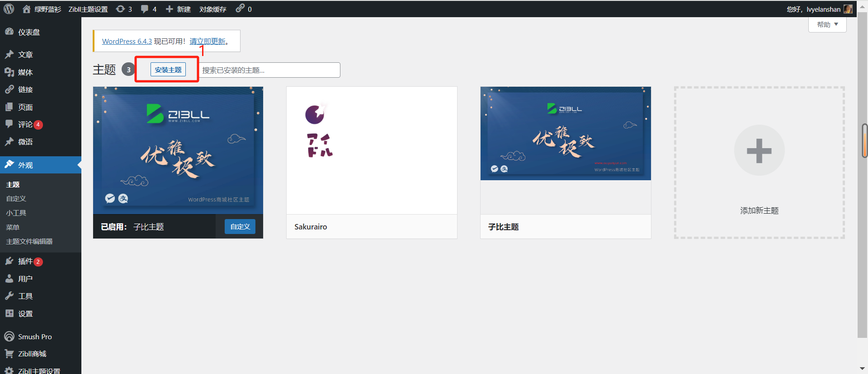
Task: Click the 请立即更新 update link
Action: tap(208, 41)
